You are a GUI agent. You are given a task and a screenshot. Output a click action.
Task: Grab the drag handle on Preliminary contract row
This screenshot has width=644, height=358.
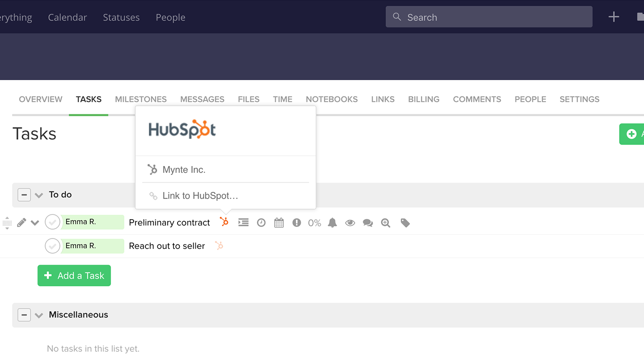coord(7,222)
